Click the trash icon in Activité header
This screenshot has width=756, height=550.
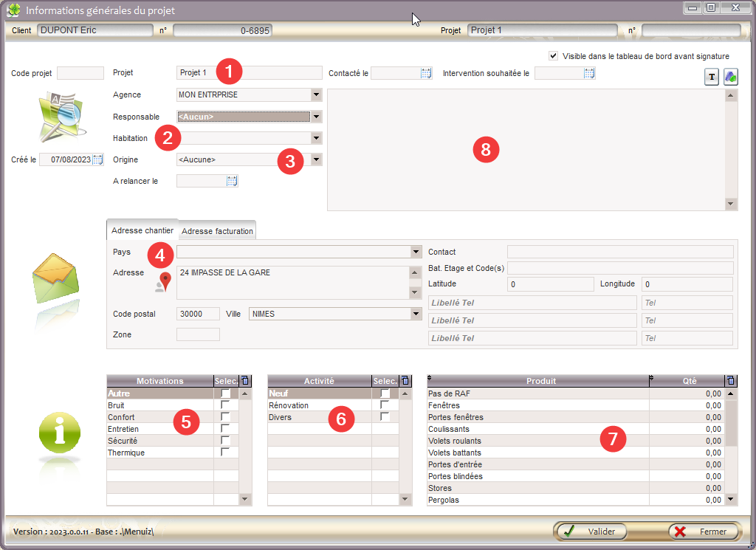pyautogui.click(x=405, y=381)
